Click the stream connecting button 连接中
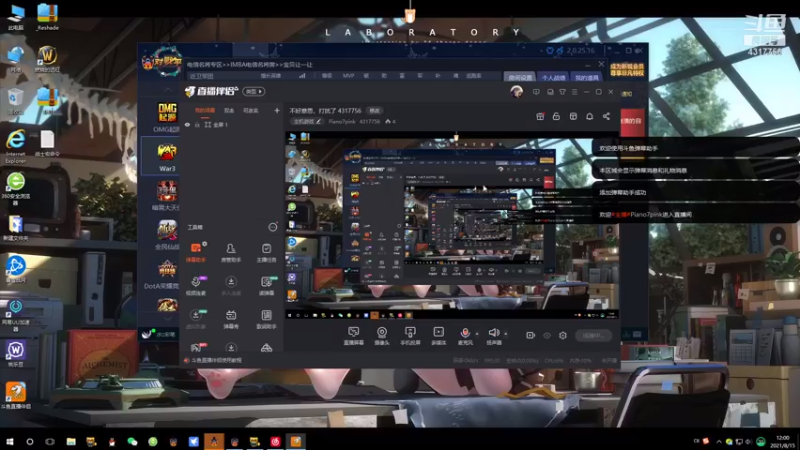800x450 pixels. point(593,335)
